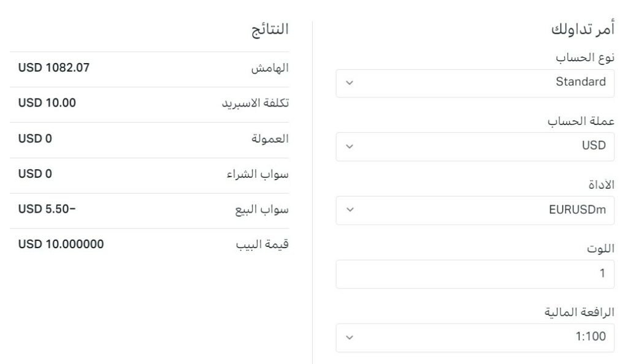Click the النتائج results heading

269,29
